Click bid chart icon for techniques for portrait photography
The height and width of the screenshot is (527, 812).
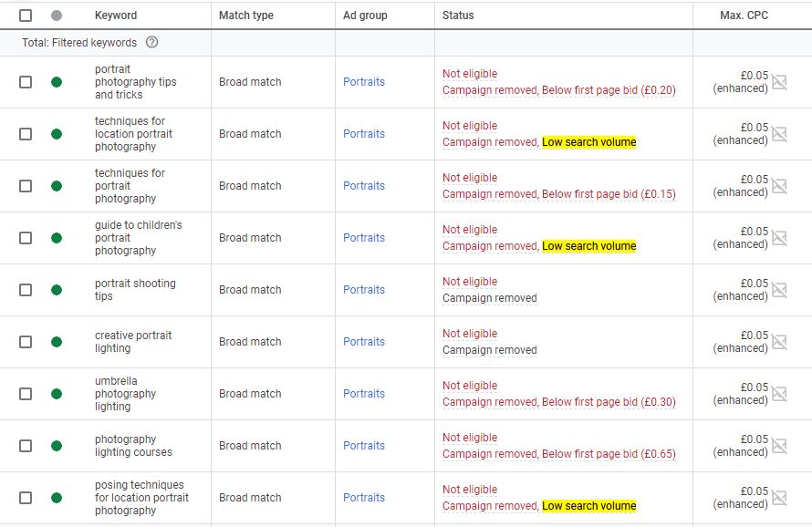click(x=779, y=186)
